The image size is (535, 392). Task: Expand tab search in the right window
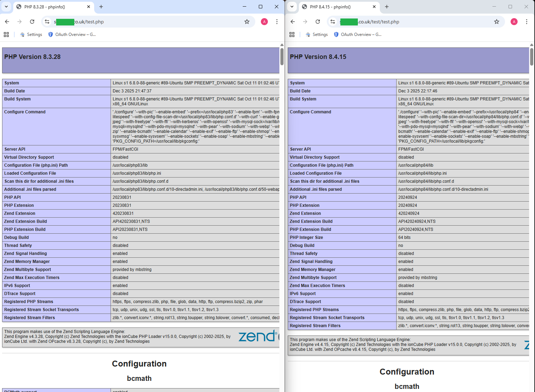292,7
